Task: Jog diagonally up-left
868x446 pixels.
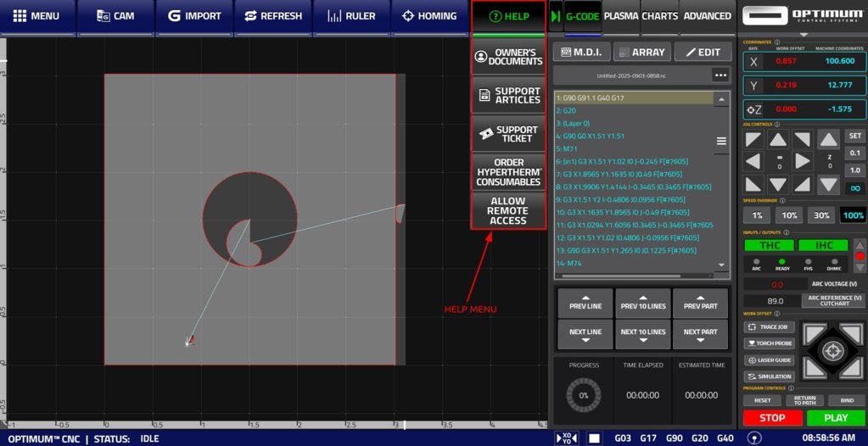Action: tap(753, 139)
